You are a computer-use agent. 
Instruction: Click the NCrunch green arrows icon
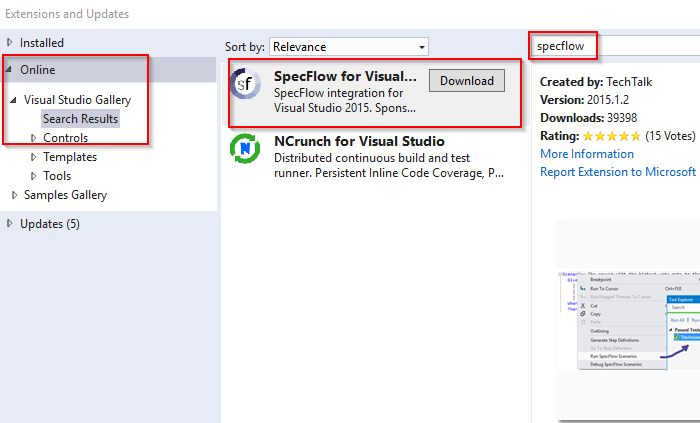[245, 148]
